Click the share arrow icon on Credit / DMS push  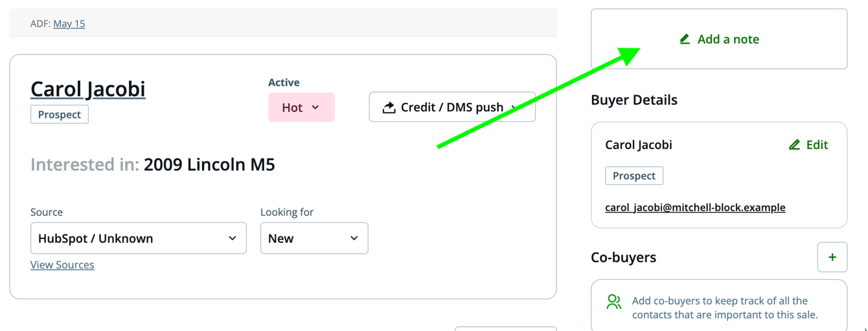click(x=389, y=108)
